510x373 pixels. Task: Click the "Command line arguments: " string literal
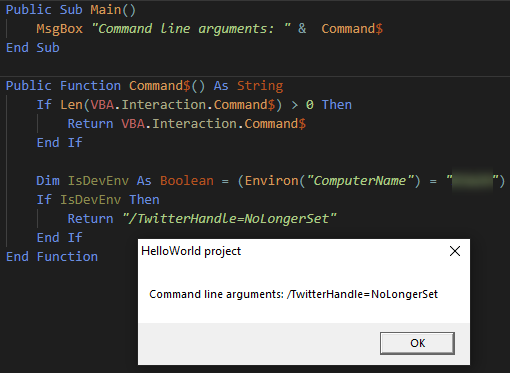pyautogui.click(x=191, y=29)
